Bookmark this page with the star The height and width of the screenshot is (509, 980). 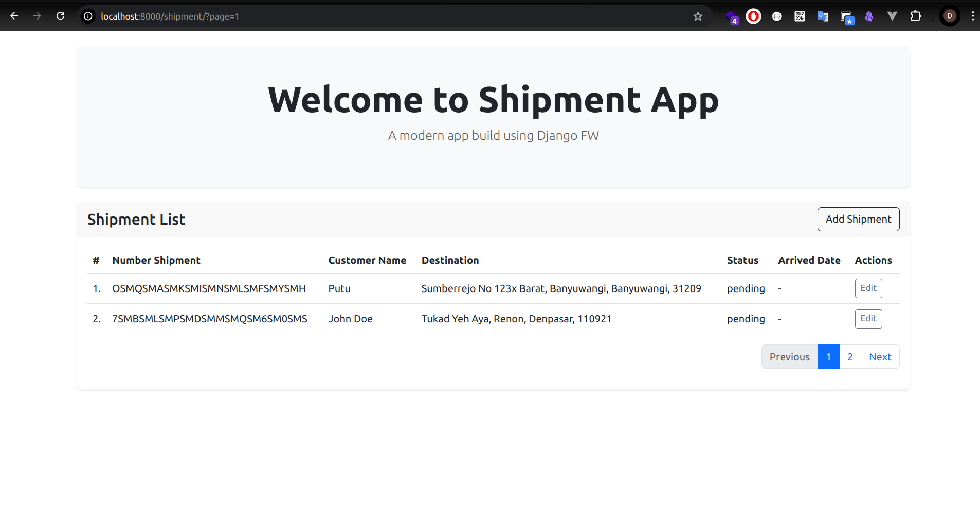point(697,16)
